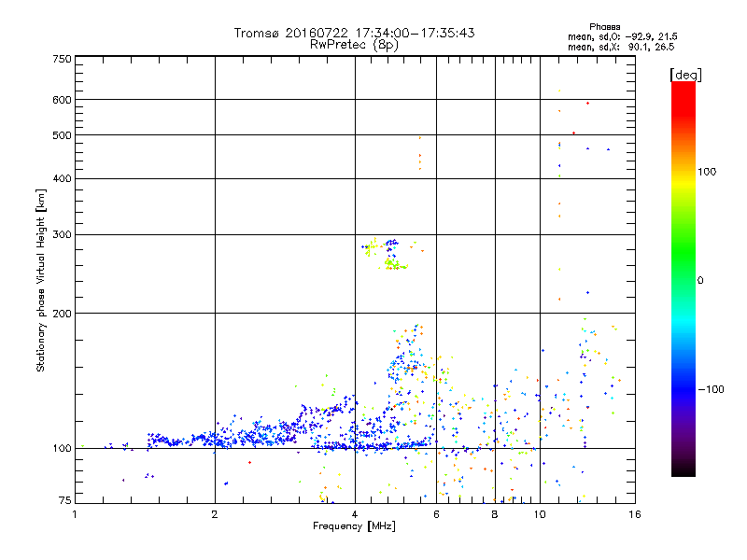Click the x-axis tick label "1"
Viewport: 747px width, 560px height.
(75, 514)
